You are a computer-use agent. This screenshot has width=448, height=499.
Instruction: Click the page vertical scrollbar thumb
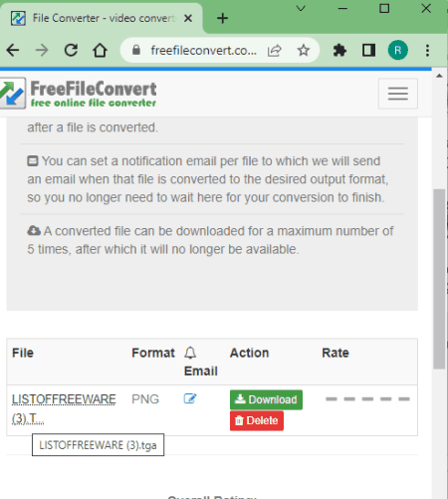click(439, 279)
